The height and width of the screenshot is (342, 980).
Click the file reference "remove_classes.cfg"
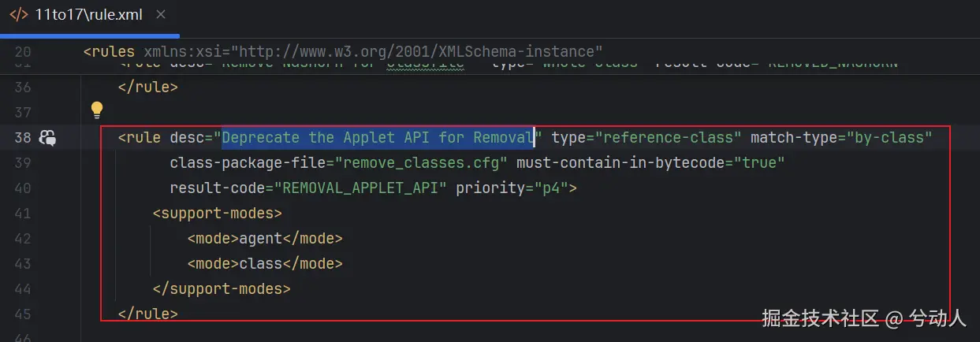tap(421, 163)
